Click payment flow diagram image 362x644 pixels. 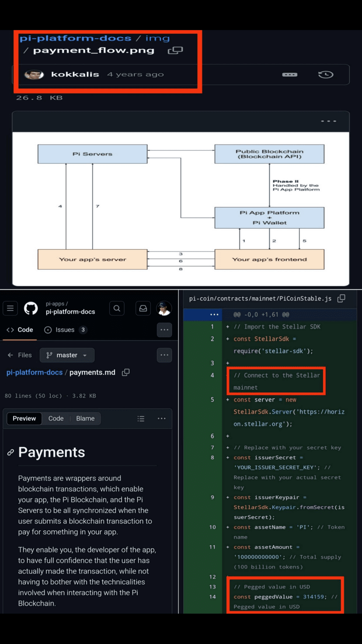click(x=181, y=209)
